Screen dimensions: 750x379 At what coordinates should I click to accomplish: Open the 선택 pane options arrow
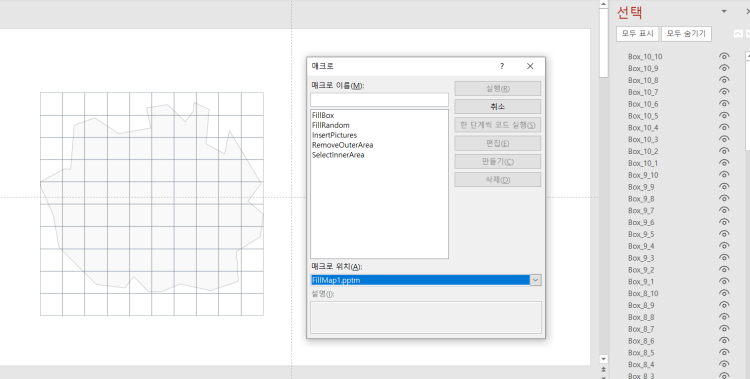click(724, 11)
